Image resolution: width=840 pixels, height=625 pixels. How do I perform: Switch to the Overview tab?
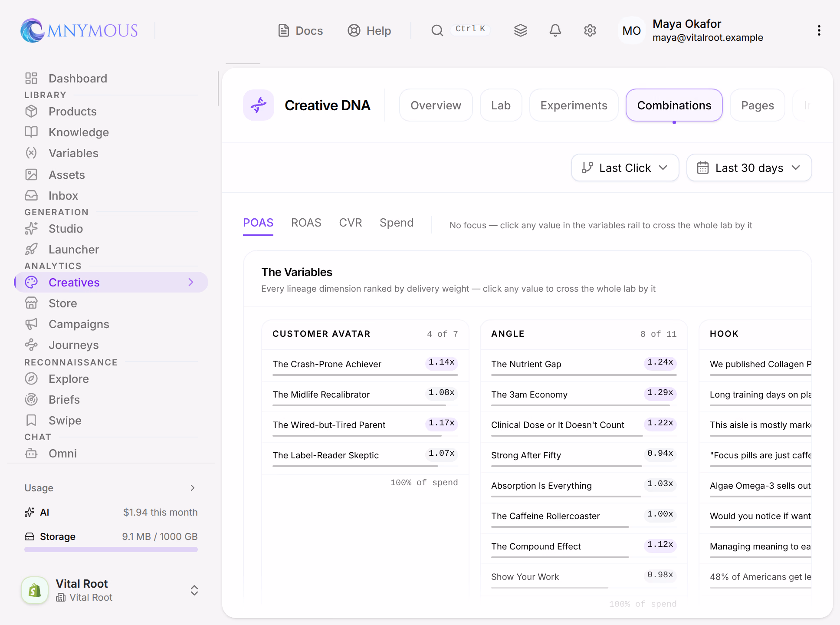pyautogui.click(x=436, y=105)
